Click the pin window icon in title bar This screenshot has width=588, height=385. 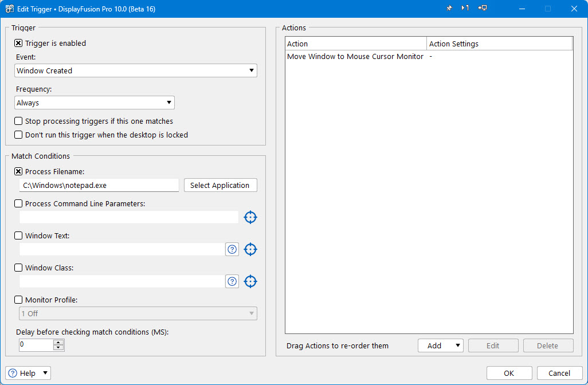[x=448, y=9]
